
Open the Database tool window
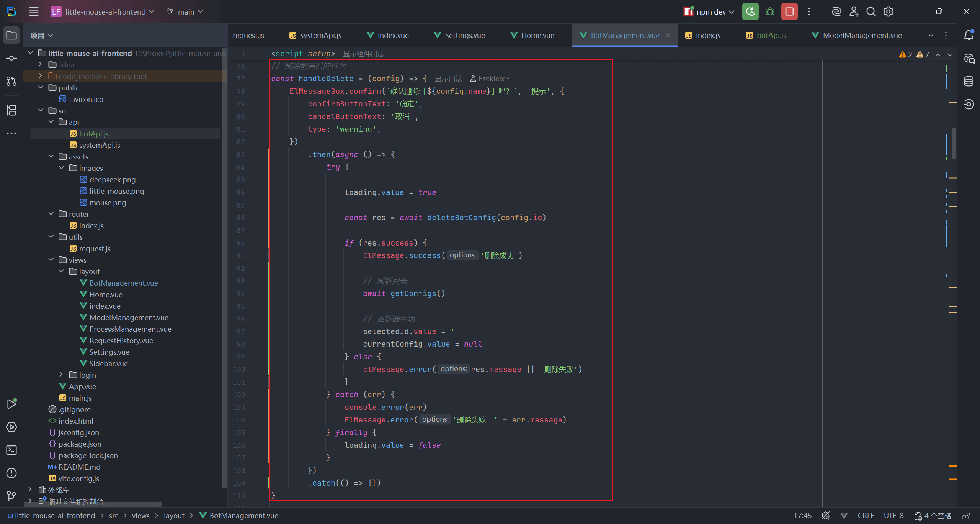[969, 81]
